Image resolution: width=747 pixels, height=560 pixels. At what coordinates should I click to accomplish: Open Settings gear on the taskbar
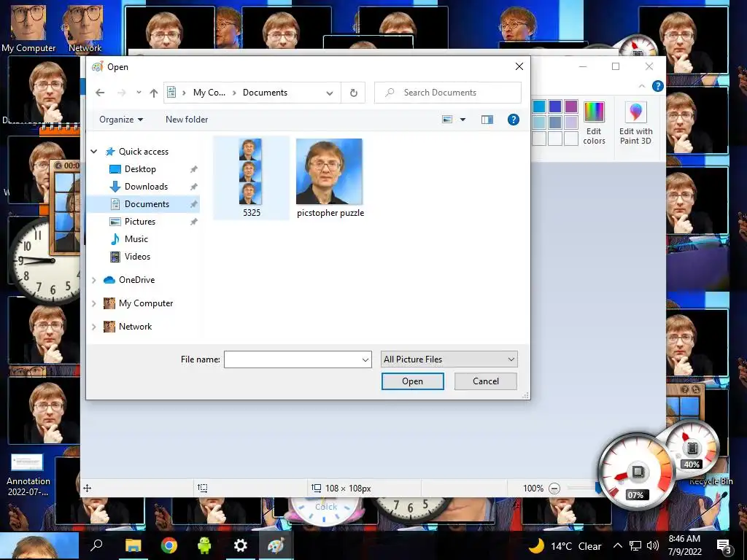(240, 545)
